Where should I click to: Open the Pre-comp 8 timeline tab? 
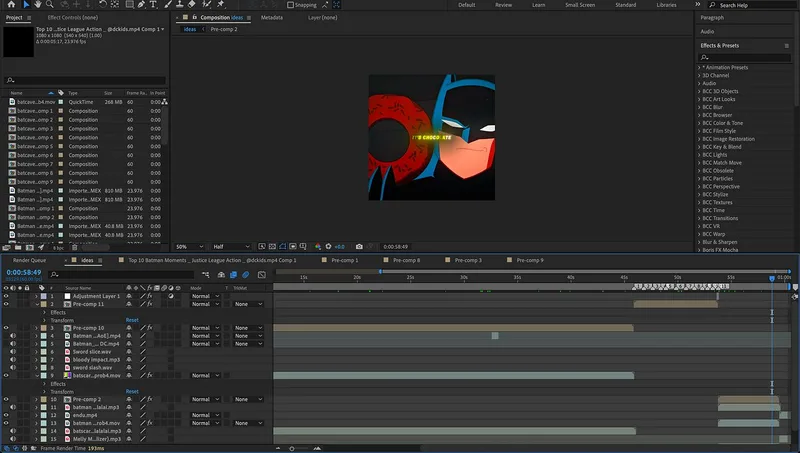pos(406,260)
